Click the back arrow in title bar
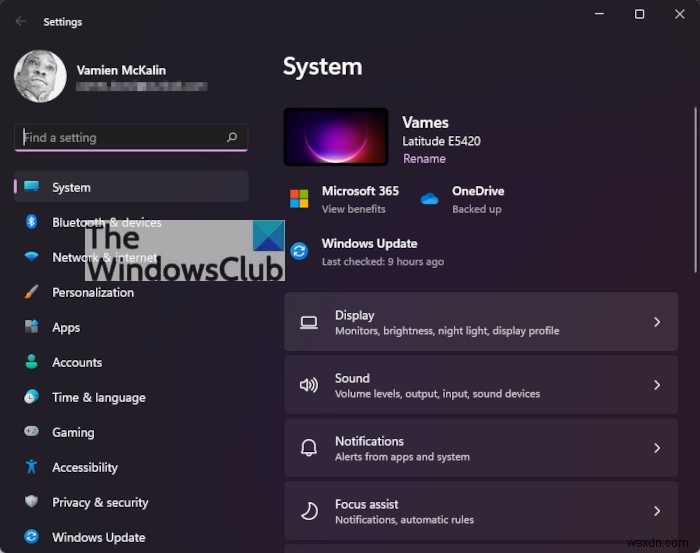 [21, 21]
